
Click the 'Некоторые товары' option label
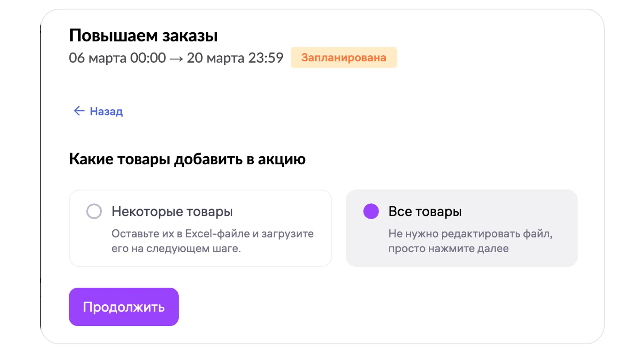[172, 211]
